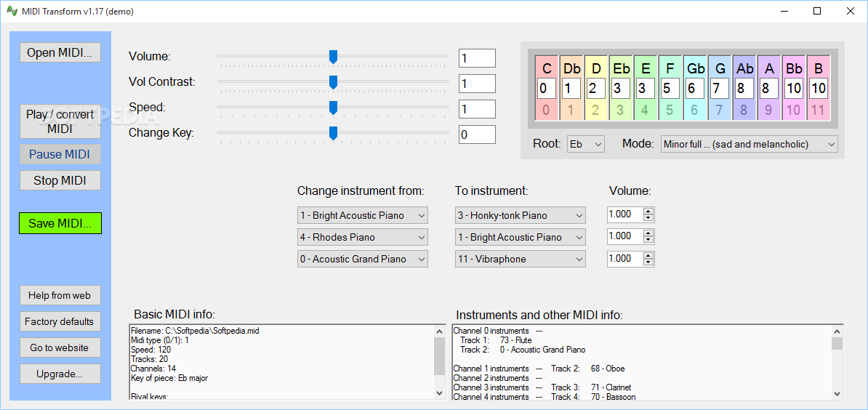The width and height of the screenshot is (868, 410).
Task: Click the note mapping field under F
Action: 670,88
